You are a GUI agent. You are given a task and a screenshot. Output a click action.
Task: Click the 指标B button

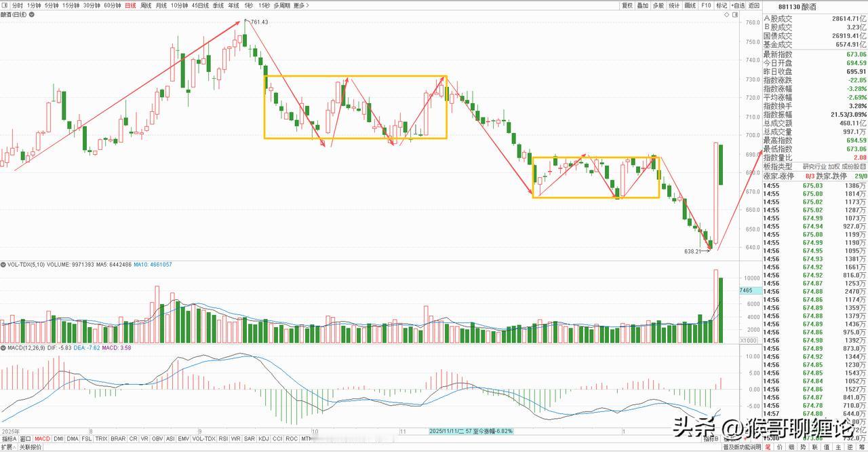click(x=711, y=439)
